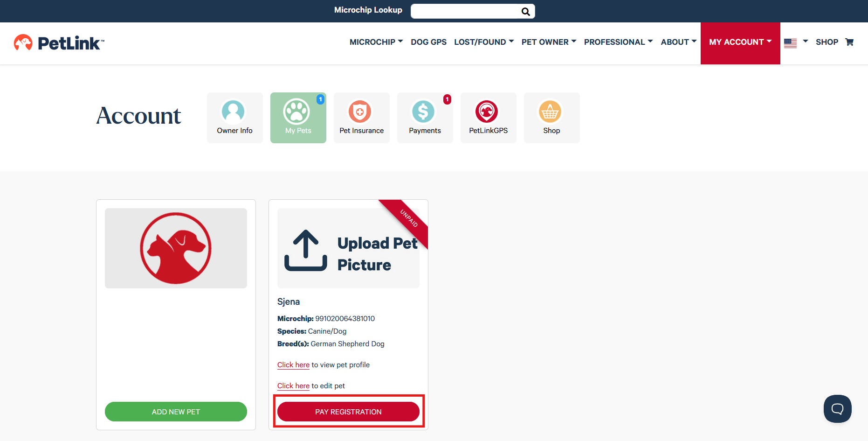The height and width of the screenshot is (441, 868).
Task: Open the Pet Insurance shield tile
Action: pos(361,118)
